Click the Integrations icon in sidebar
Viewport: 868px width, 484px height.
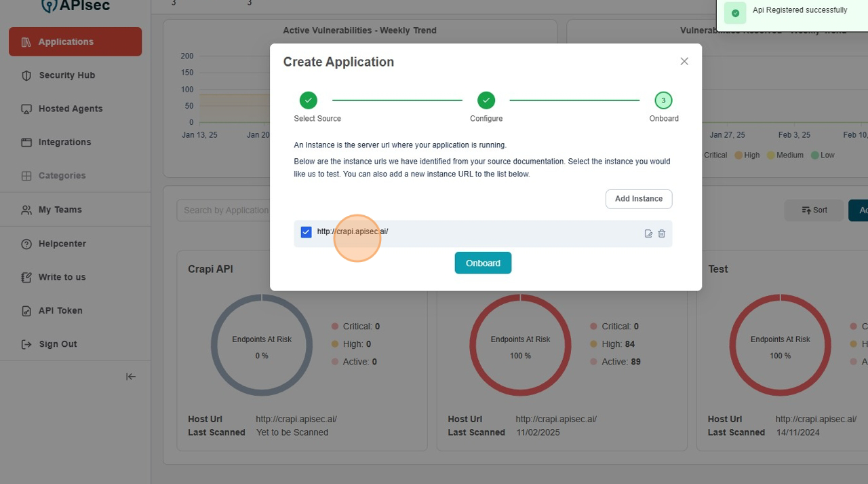[27, 143]
